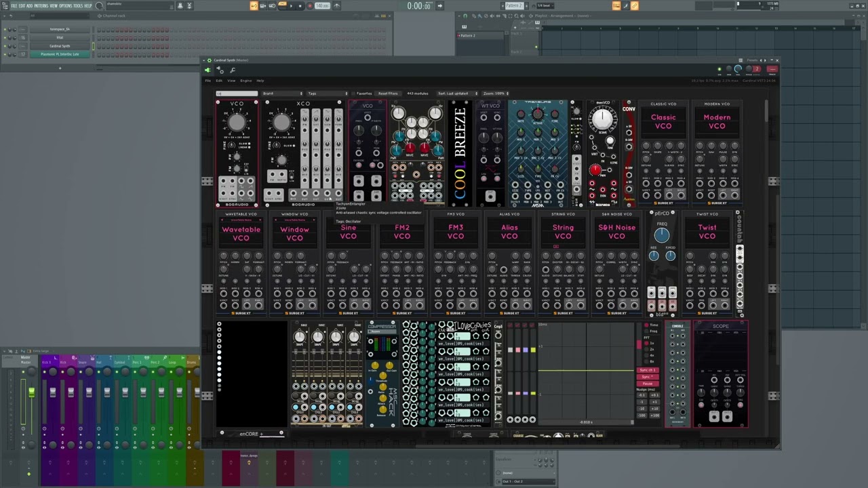Image resolution: width=868 pixels, height=488 pixels.
Task: Open the Zoom: 100% dropdown
Action: coord(496,94)
